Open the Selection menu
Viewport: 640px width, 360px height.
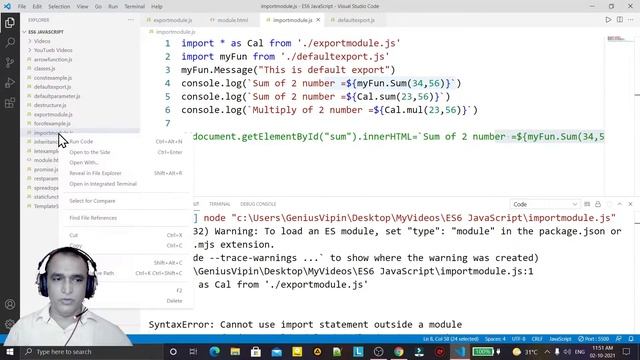59,6
